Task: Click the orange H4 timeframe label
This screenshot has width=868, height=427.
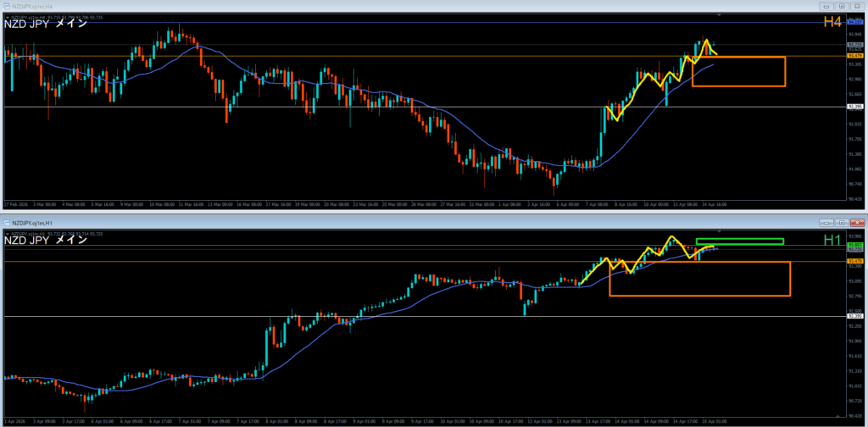Action: [833, 24]
